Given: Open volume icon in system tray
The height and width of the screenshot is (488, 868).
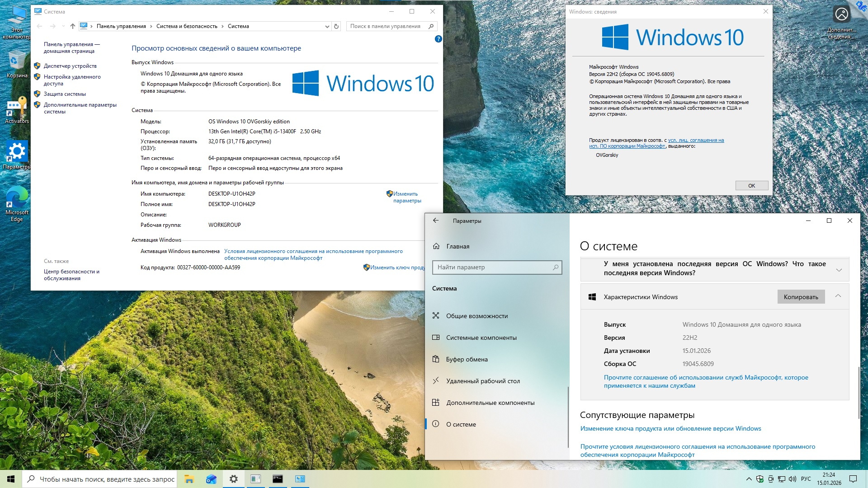Looking at the screenshot, I should pyautogui.click(x=792, y=479).
